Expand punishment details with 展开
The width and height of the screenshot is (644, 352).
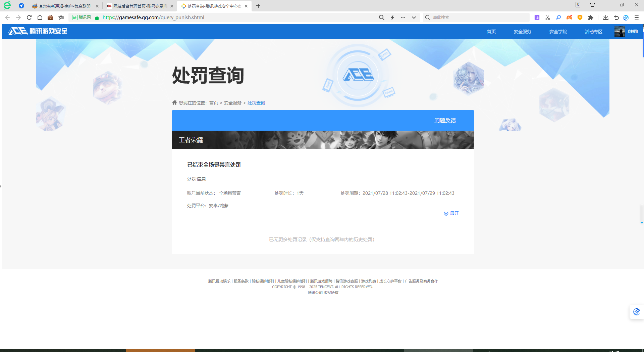(x=451, y=213)
